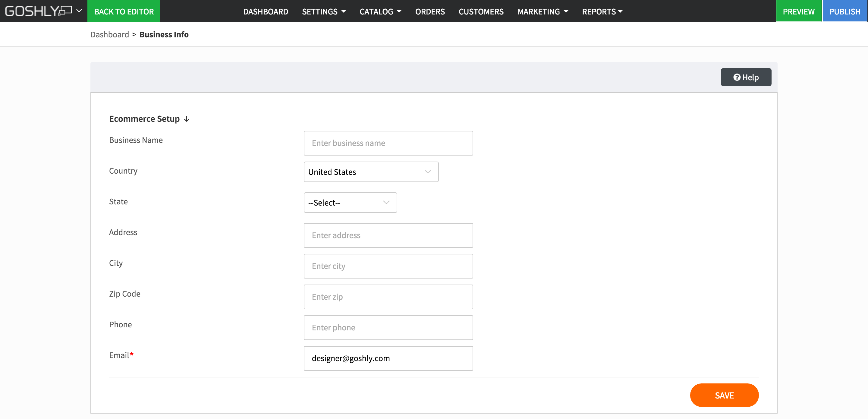This screenshot has height=419, width=868.
Task: Click the Goshly logo icon
Action: point(38,11)
